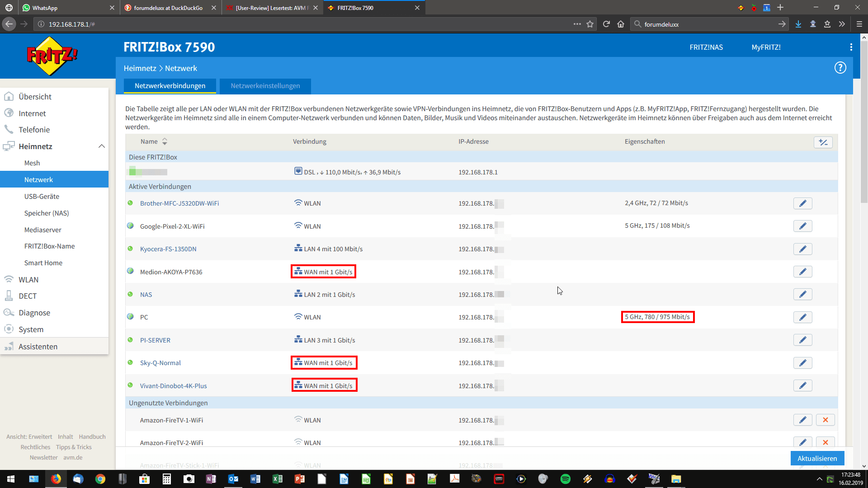Edit the Vivant-Dinobot-4K-Plus device entry

click(x=802, y=385)
